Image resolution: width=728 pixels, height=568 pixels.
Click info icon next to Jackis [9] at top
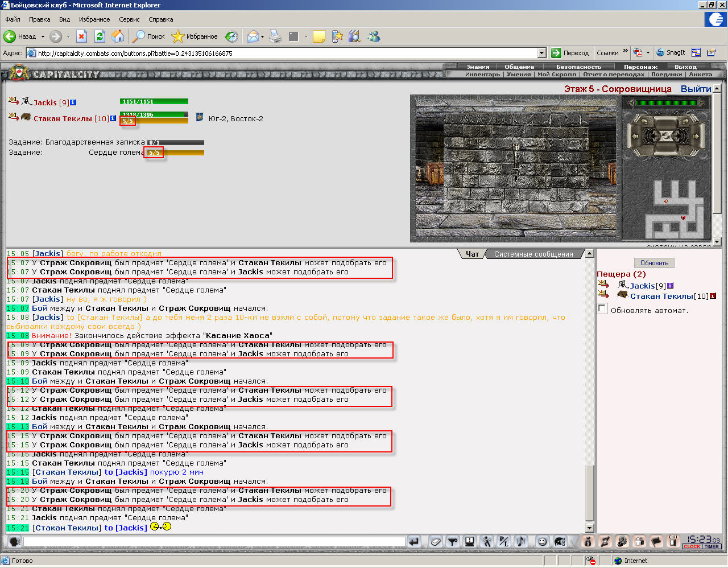pyautogui.click(x=73, y=102)
